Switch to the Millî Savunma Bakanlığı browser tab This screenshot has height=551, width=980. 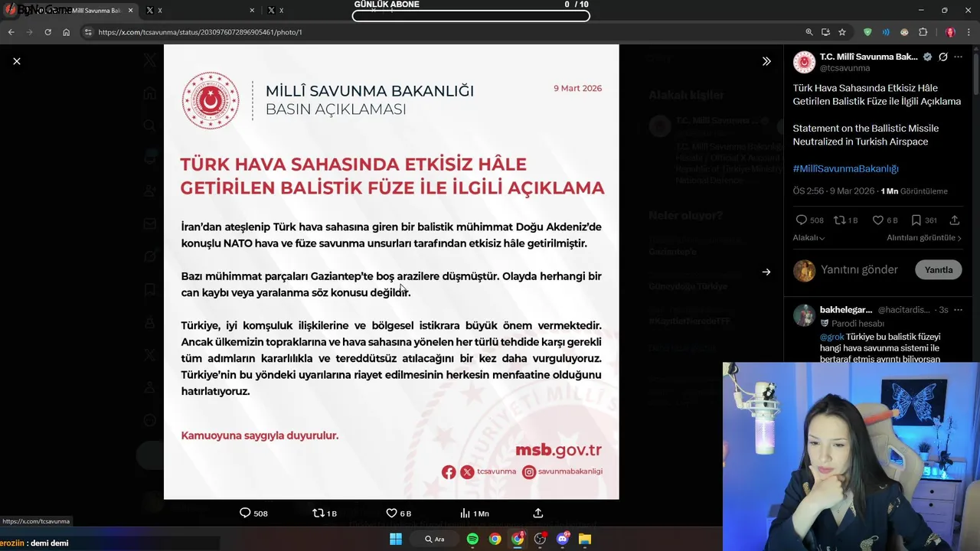pos(69,11)
